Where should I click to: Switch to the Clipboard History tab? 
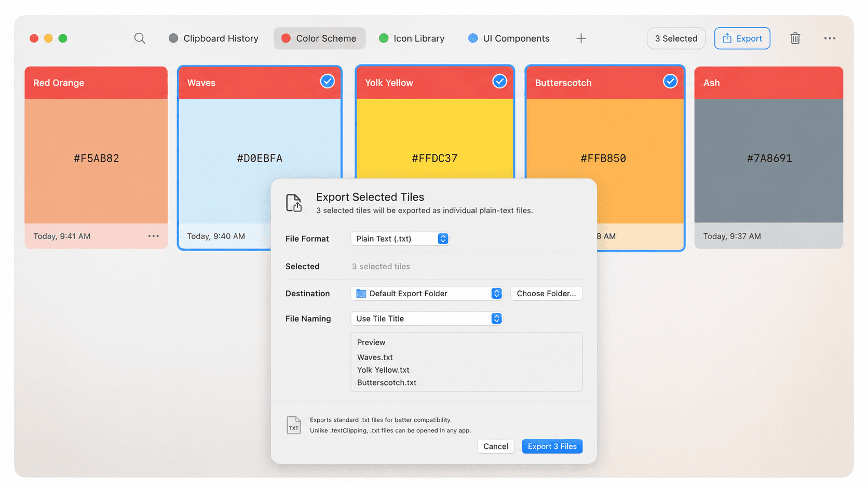tap(213, 38)
